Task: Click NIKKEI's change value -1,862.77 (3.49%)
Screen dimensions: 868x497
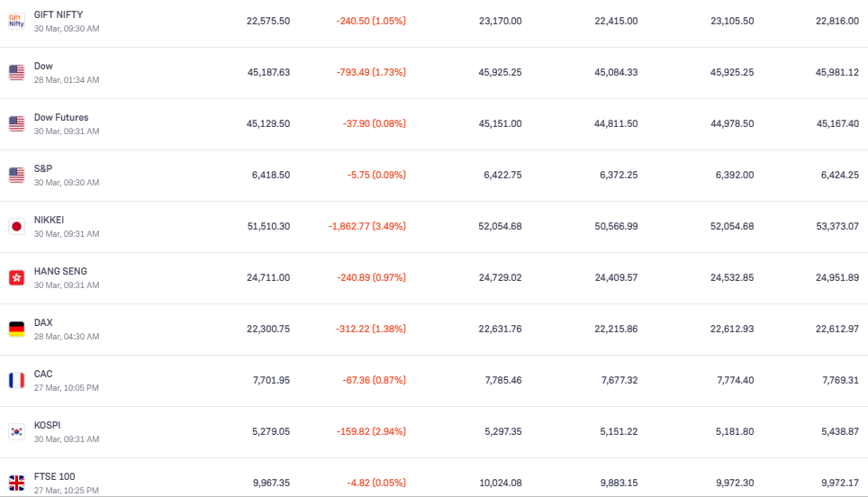Action: 366,226
